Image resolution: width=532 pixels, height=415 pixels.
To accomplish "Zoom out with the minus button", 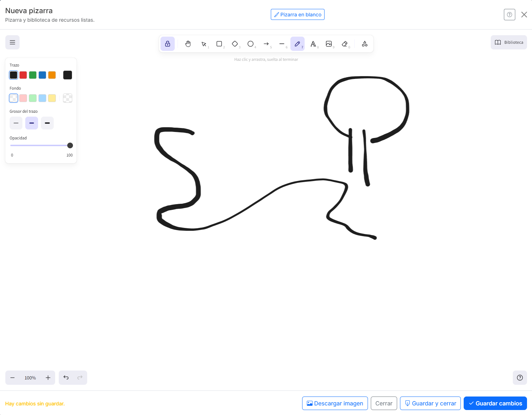I will pos(12,378).
